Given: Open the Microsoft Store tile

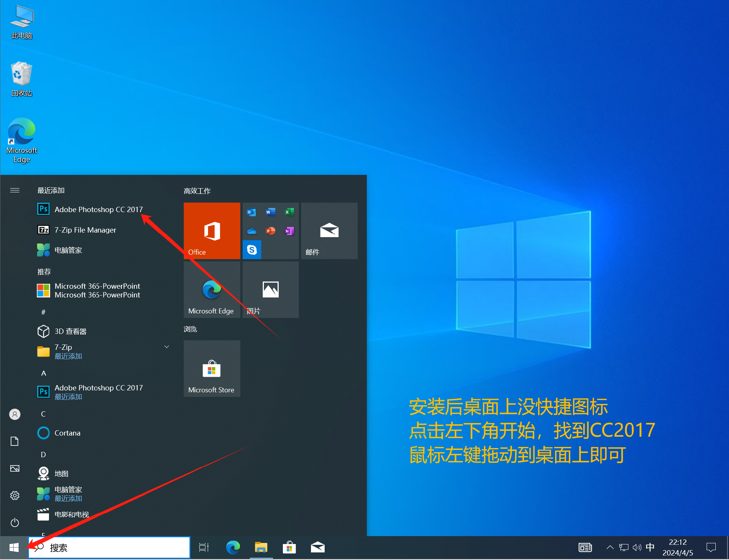Looking at the screenshot, I should pos(212,368).
